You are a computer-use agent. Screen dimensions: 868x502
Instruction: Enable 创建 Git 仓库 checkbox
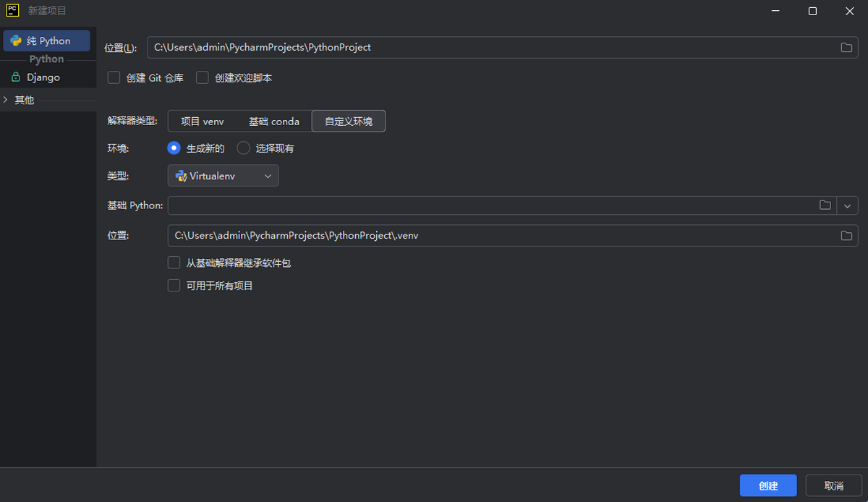pos(114,77)
